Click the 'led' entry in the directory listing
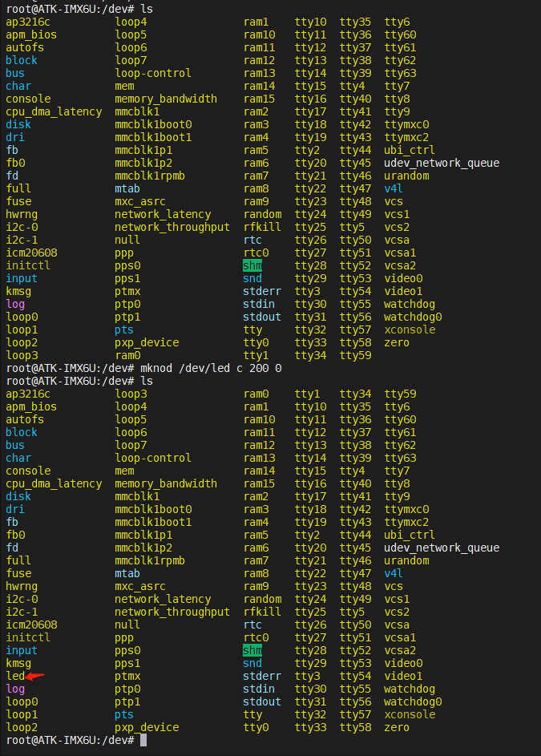The image size is (541, 756). (15, 676)
